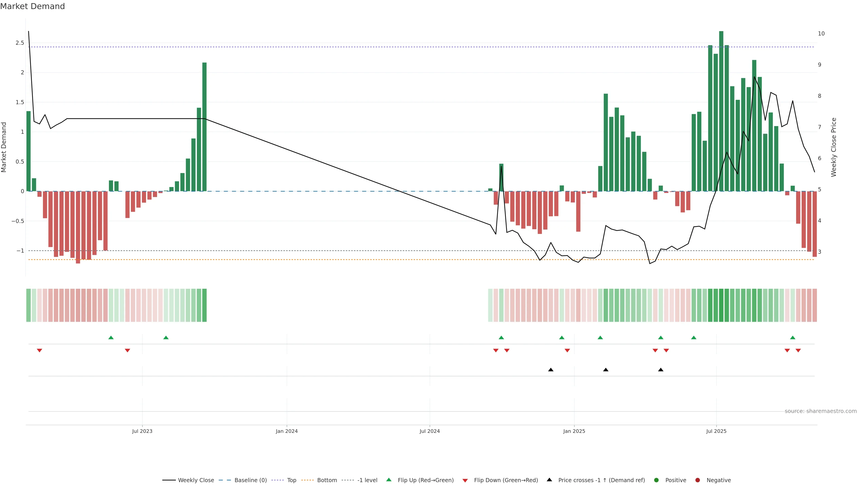Click the Negative red circle legend icon
Viewport: 868px width, 488px height.
pos(698,480)
